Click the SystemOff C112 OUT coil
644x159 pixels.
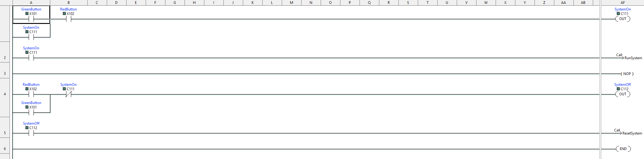click(622, 90)
